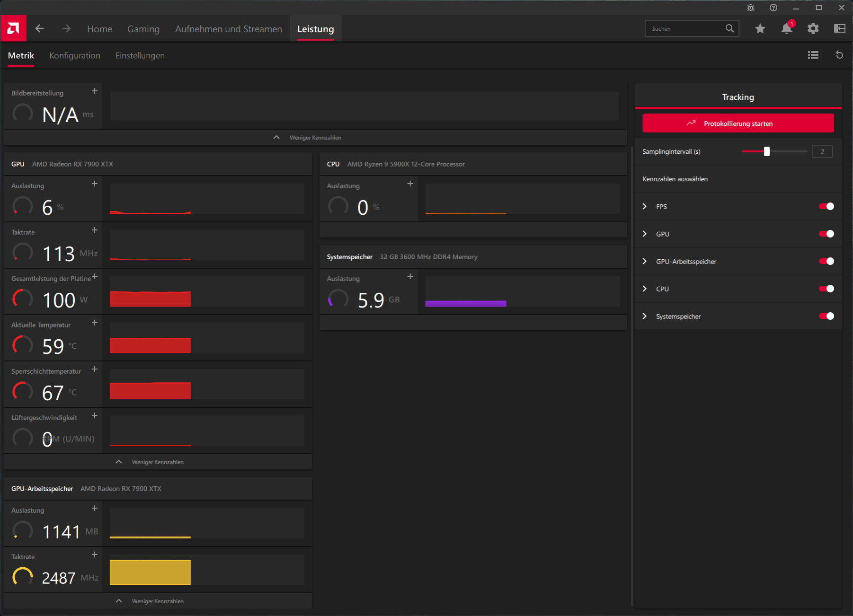
Task: Add GPU Taktrate with plus icon
Action: pos(95,230)
